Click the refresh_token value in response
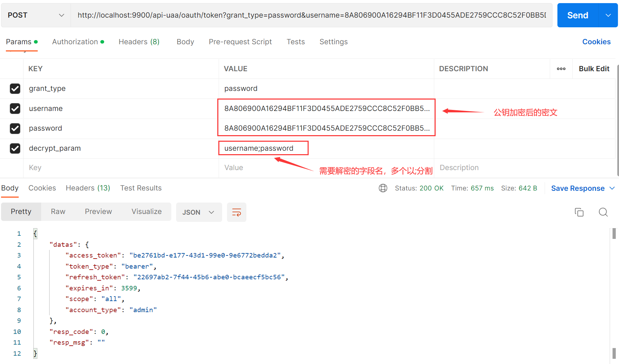 [209, 277]
